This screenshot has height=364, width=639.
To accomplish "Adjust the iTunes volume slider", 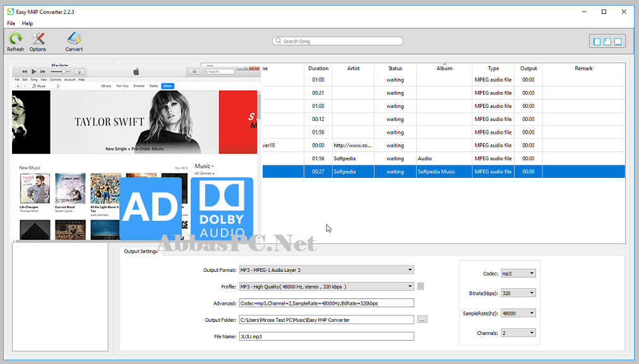I will point(61,72).
